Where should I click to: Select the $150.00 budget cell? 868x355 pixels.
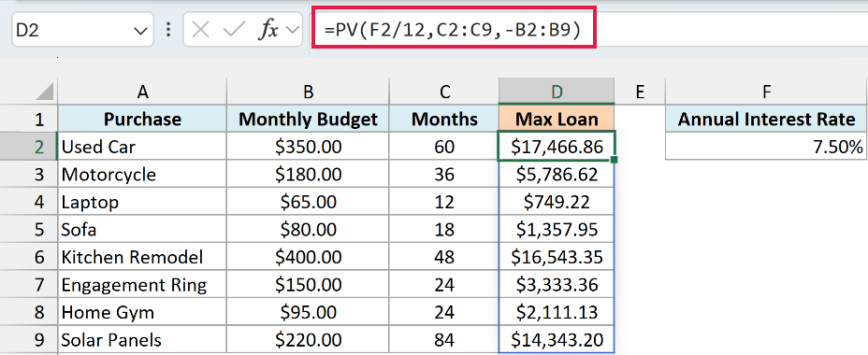coord(308,285)
